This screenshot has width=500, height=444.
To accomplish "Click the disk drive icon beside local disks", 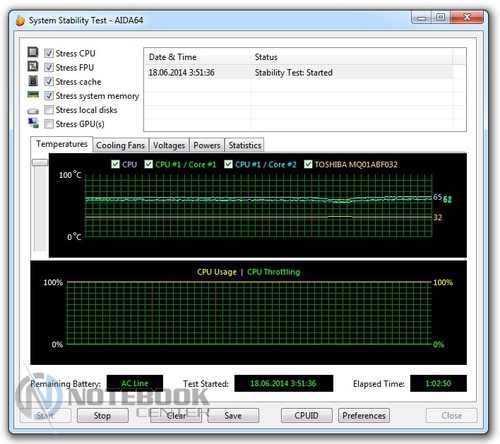I will 33,111.
